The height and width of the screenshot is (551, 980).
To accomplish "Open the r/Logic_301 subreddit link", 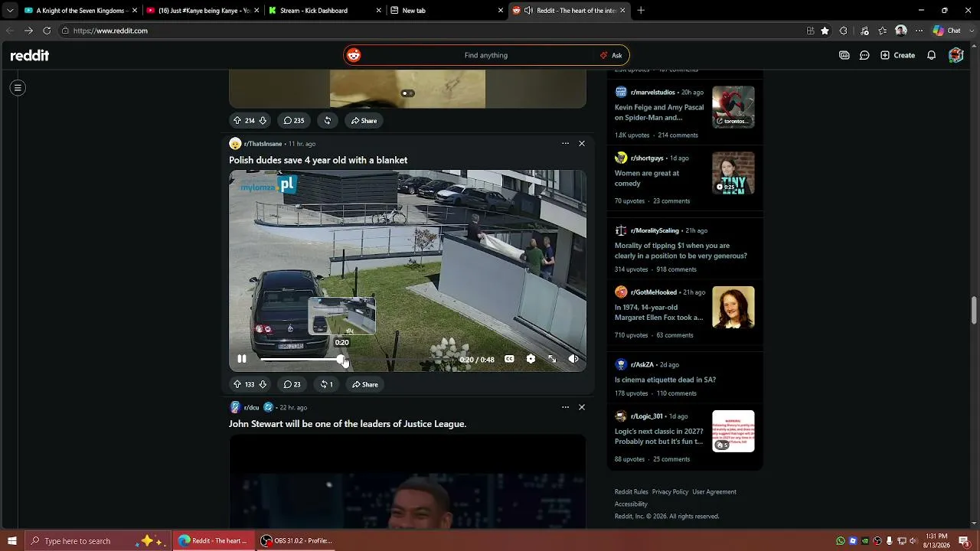I will coord(648,416).
